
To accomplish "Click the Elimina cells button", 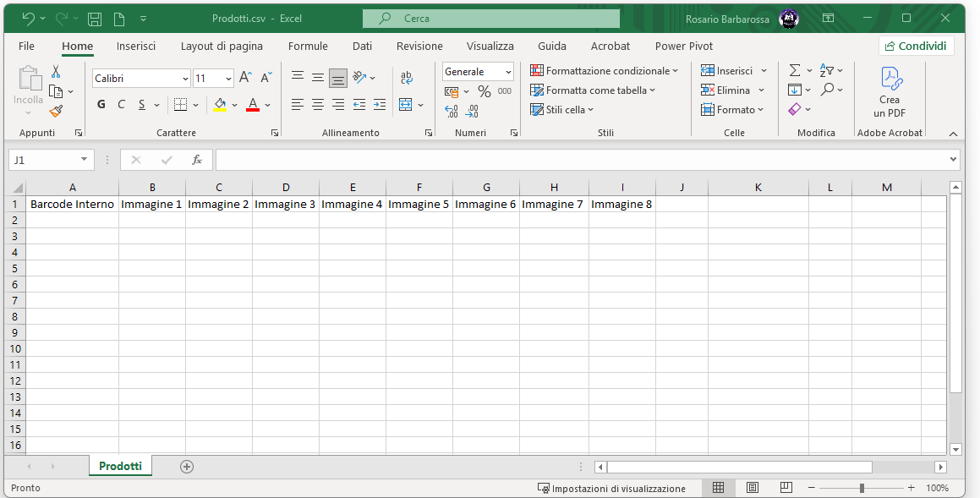I will click(x=732, y=90).
